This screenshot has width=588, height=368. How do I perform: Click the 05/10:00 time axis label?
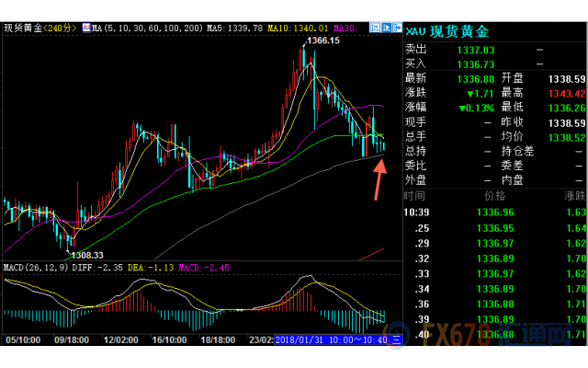[23, 340]
